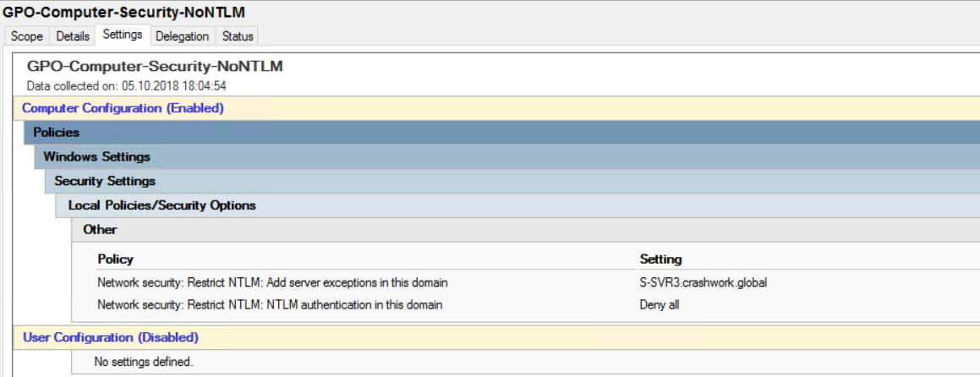Collapse the Security Settings section
980x377 pixels.
click(105, 181)
